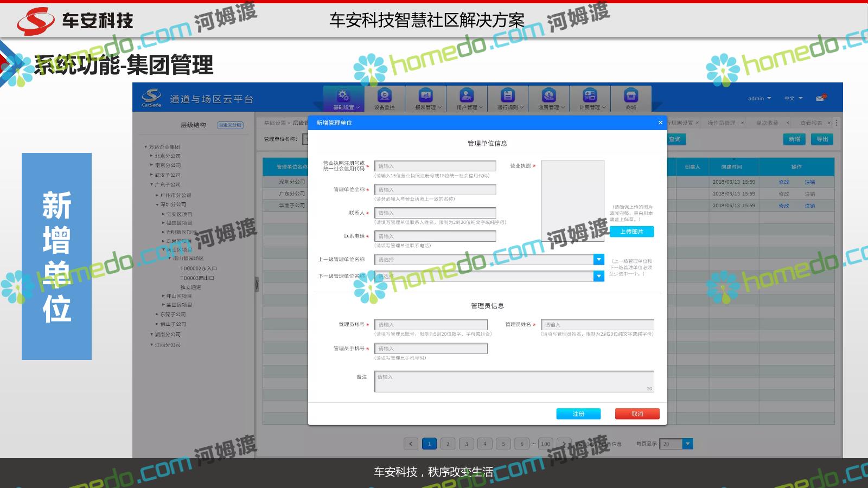Focus the 管理单位全称 input field

click(435, 190)
